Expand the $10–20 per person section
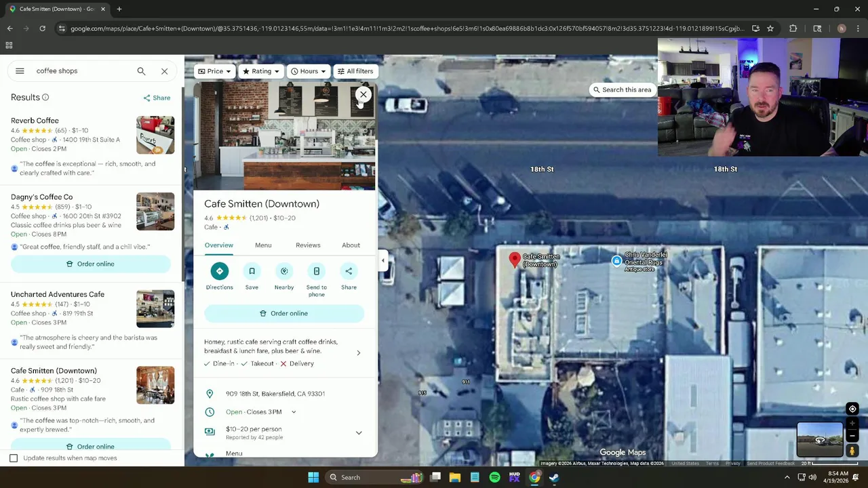Image resolution: width=868 pixels, height=488 pixels. click(359, 432)
